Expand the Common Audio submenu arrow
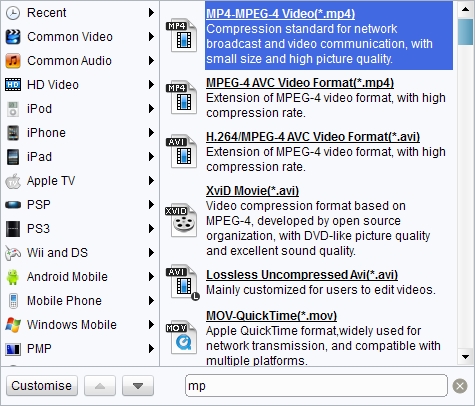This screenshot has height=406, width=475. (151, 61)
